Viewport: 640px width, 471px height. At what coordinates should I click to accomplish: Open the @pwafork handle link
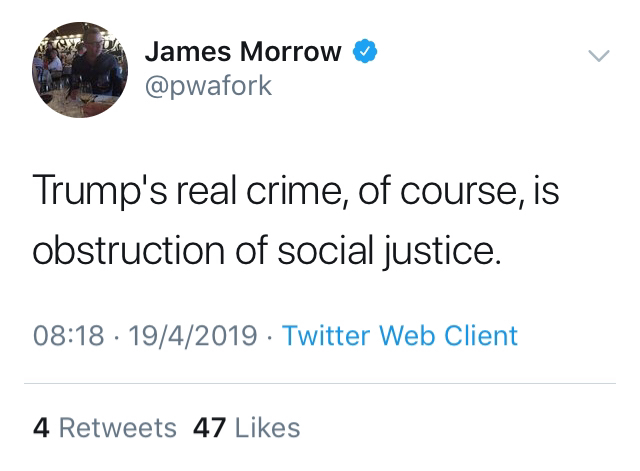(x=208, y=86)
